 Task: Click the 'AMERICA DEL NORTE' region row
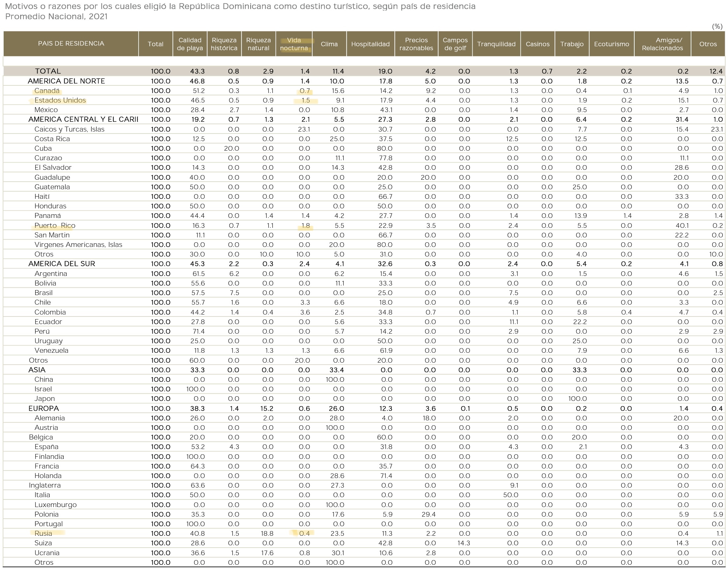pos(66,81)
